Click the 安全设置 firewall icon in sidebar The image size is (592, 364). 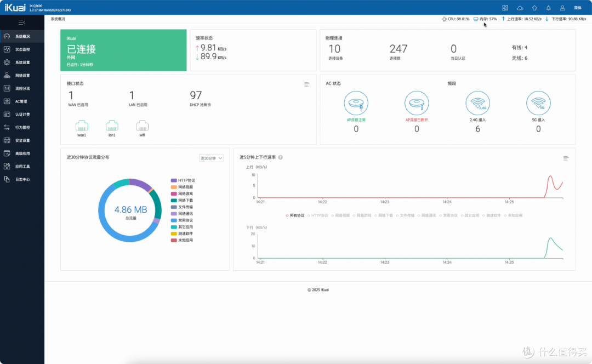point(7,140)
